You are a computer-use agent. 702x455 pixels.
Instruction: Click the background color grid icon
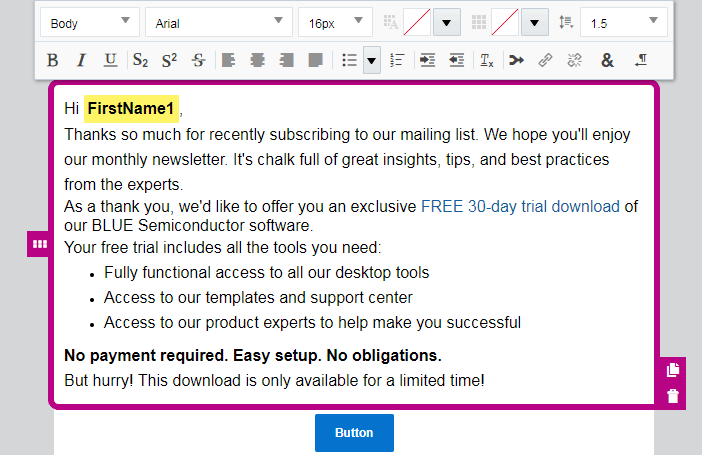[x=479, y=22]
